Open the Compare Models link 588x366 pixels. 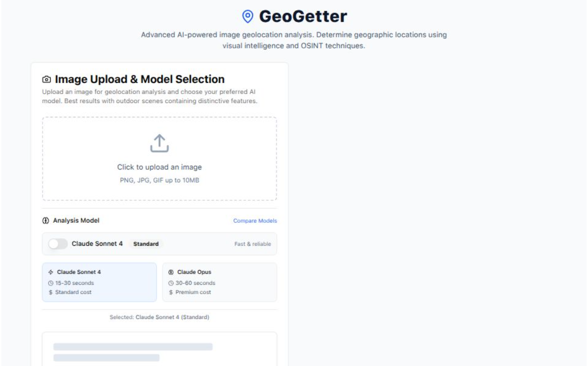click(255, 221)
